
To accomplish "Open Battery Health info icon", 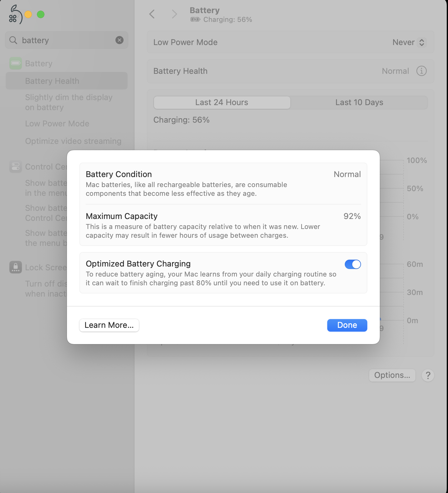I will click(x=421, y=71).
